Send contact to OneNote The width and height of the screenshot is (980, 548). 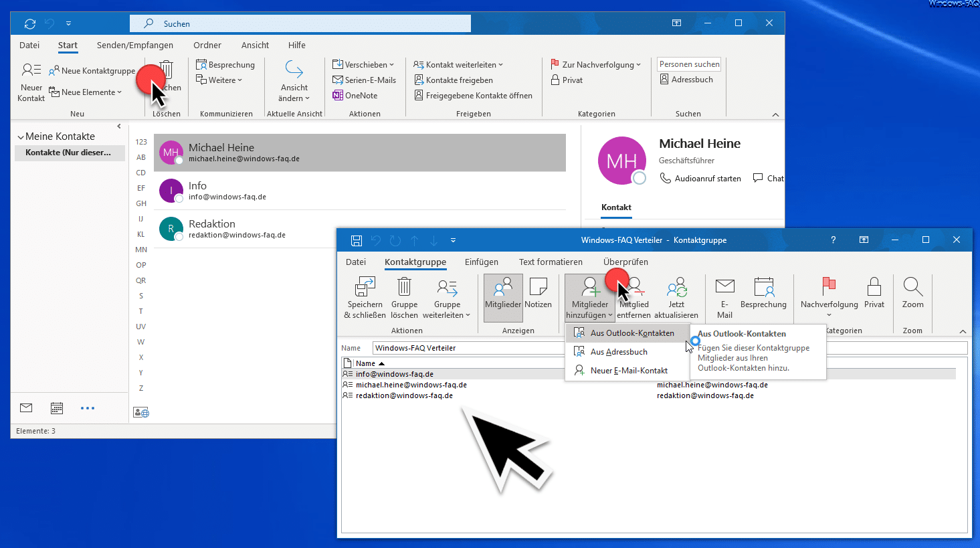[355, 96]
